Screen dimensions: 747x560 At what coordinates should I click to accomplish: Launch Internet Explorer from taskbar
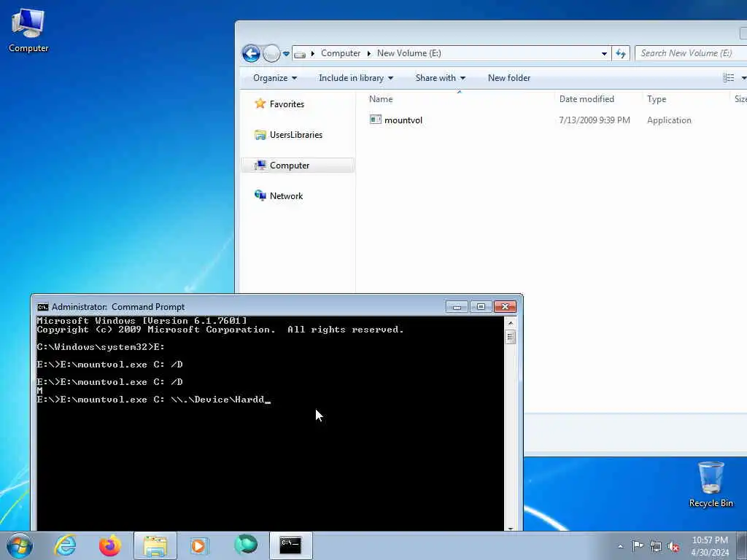pyautogui.click(x=65, y=545)
